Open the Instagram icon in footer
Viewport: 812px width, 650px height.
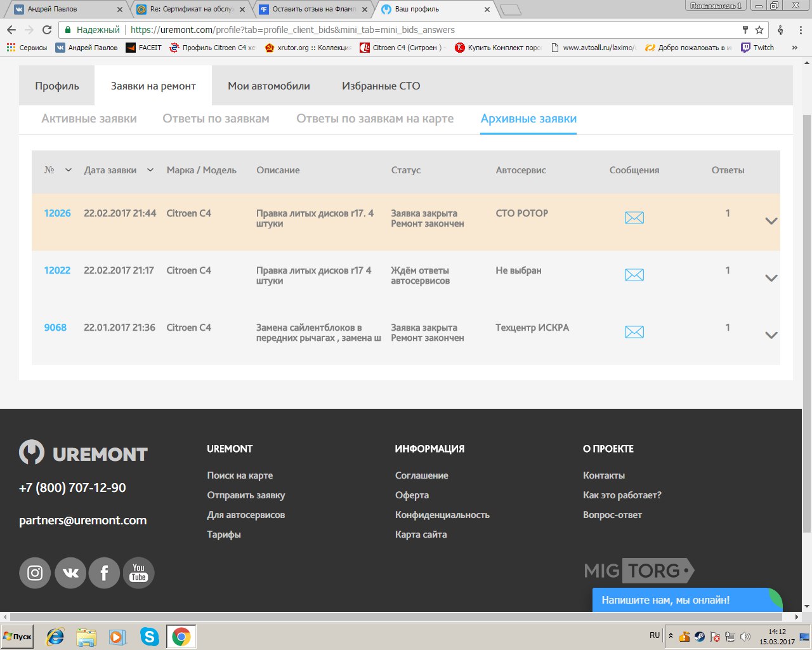[35, 573]
